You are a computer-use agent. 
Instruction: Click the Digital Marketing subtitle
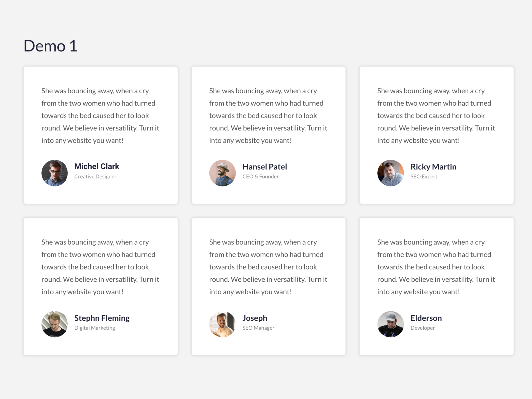click(x=95, y=328)
